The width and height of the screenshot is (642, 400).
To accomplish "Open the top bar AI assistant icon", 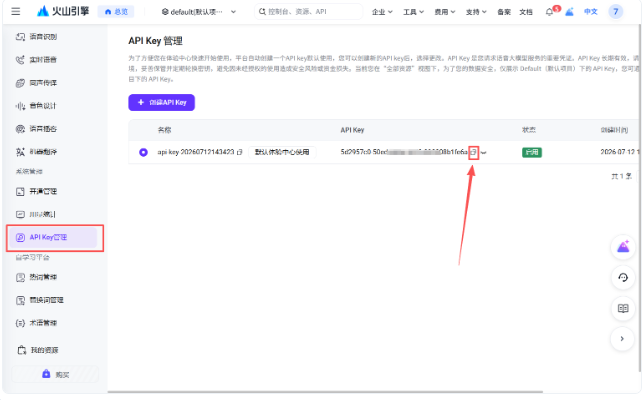I will (569, 12).
